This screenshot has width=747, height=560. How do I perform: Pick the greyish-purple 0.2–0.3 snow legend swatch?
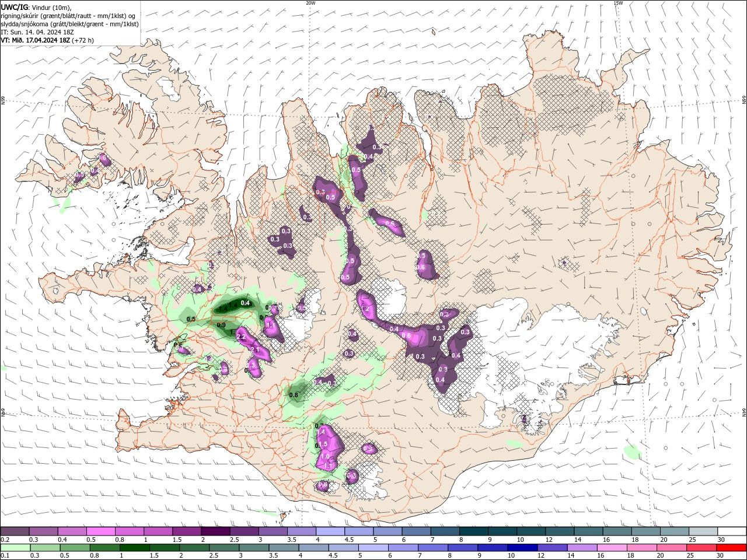click(15, 531)
